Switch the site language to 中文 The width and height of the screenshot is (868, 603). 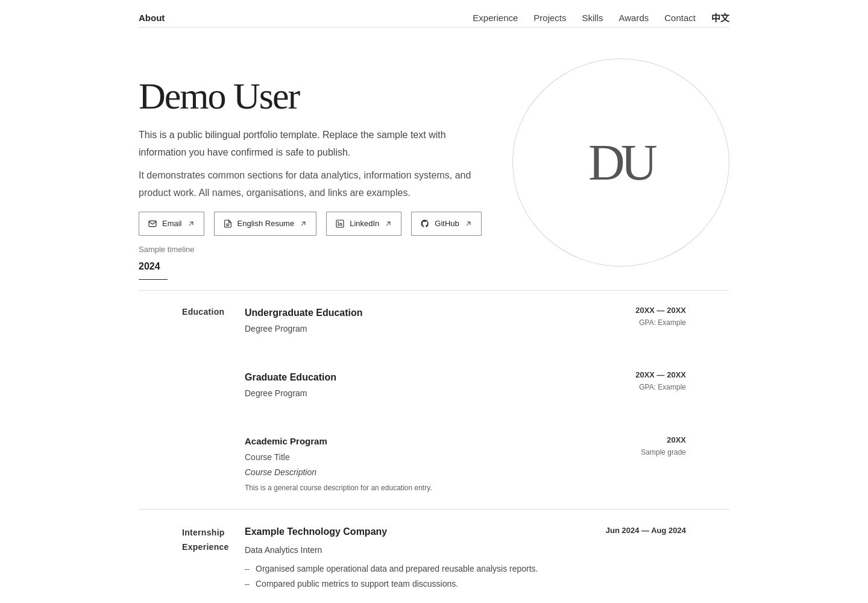tap(720, 18)
